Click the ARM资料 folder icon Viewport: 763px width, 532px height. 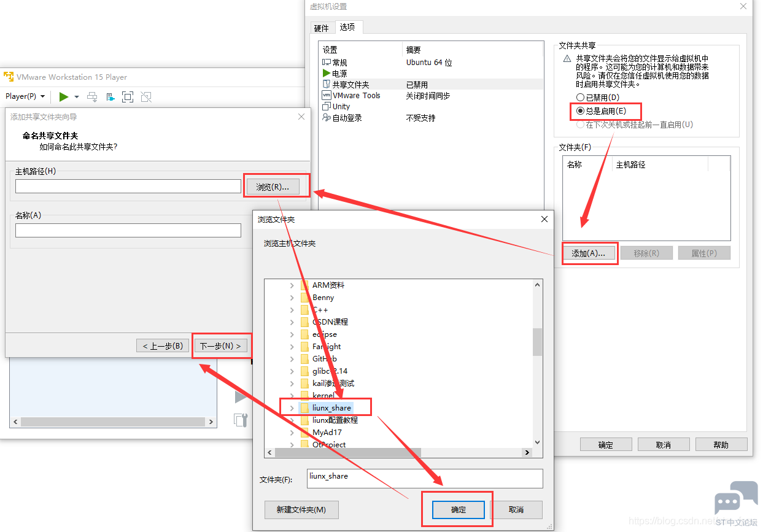point(304,285)
